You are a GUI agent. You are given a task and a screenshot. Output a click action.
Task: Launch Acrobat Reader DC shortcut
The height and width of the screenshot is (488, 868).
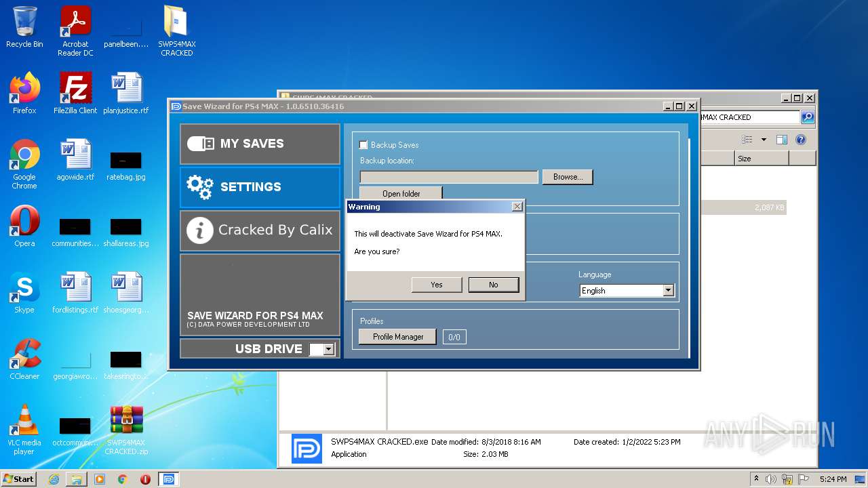pos(75,31)
